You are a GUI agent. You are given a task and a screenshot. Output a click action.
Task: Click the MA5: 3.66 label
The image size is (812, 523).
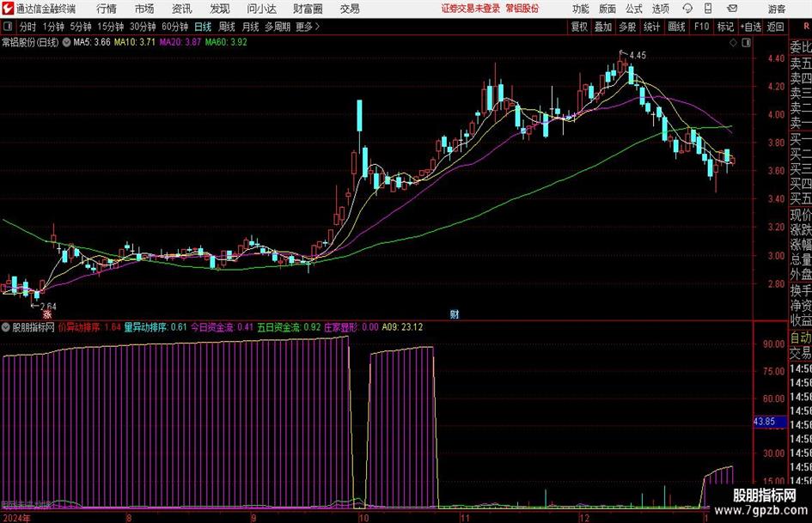[x=92, y=42]
